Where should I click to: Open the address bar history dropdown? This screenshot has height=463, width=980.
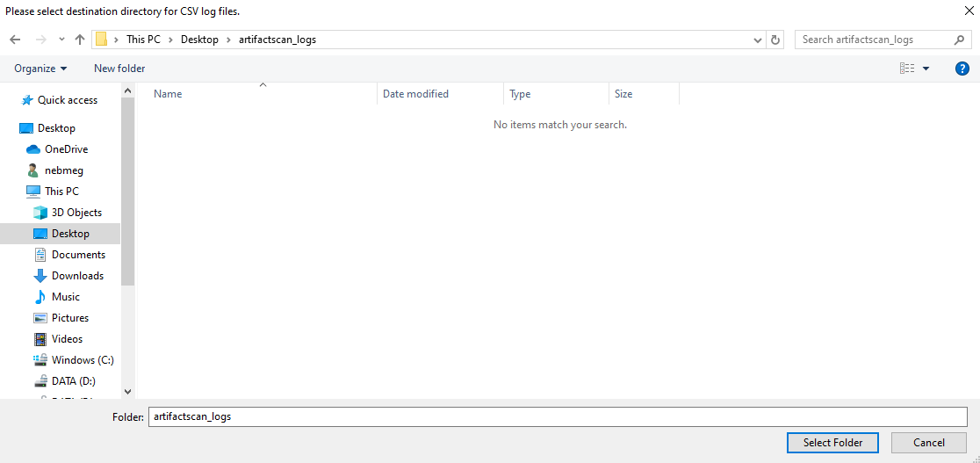click(758, 40)
